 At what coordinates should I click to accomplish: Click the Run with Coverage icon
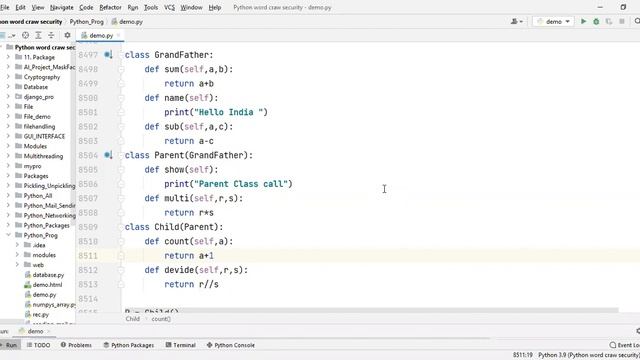[x=609, y=21]
